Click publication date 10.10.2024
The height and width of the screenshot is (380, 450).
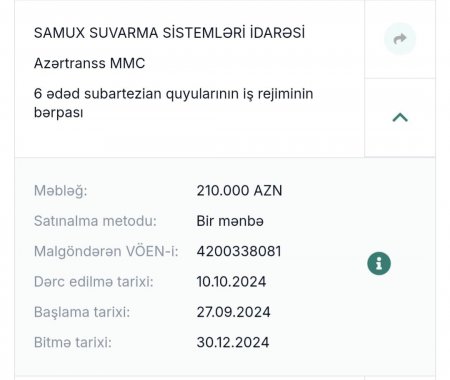[231, 282]
